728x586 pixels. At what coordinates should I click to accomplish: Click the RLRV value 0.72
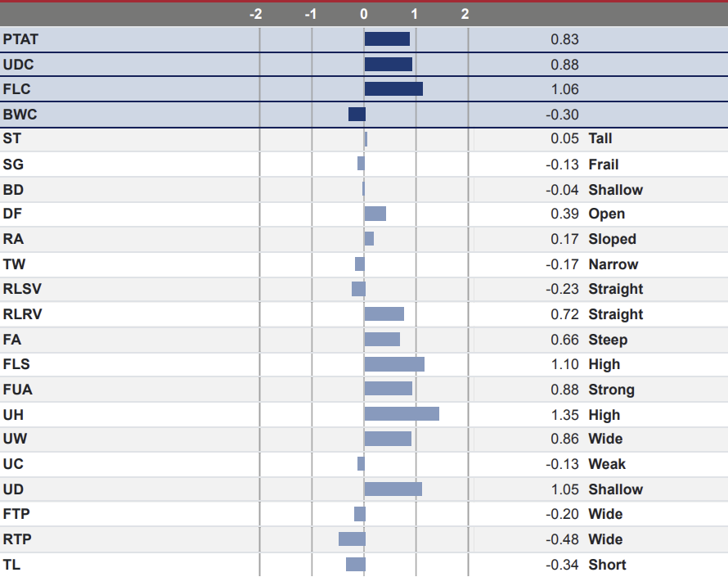click(x=564, y=314)
